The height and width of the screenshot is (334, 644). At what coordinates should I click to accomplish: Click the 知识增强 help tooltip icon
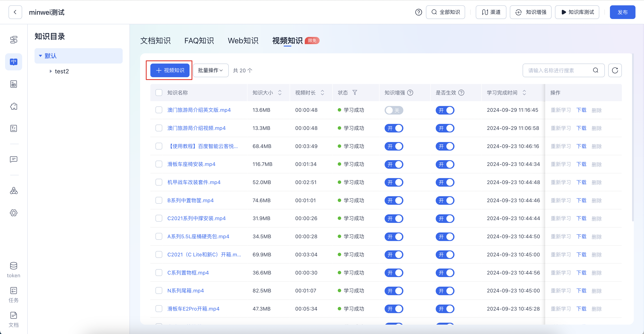[x=410, y=93]
